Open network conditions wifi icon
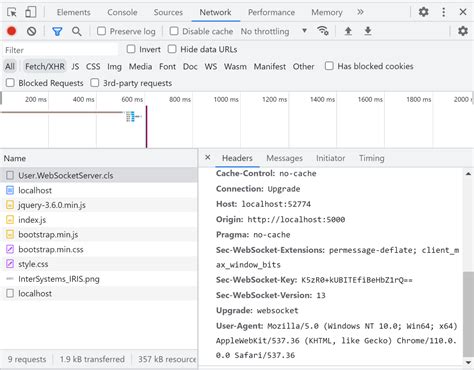The height and width of the screenshot is (370, 474). point(323,31)
